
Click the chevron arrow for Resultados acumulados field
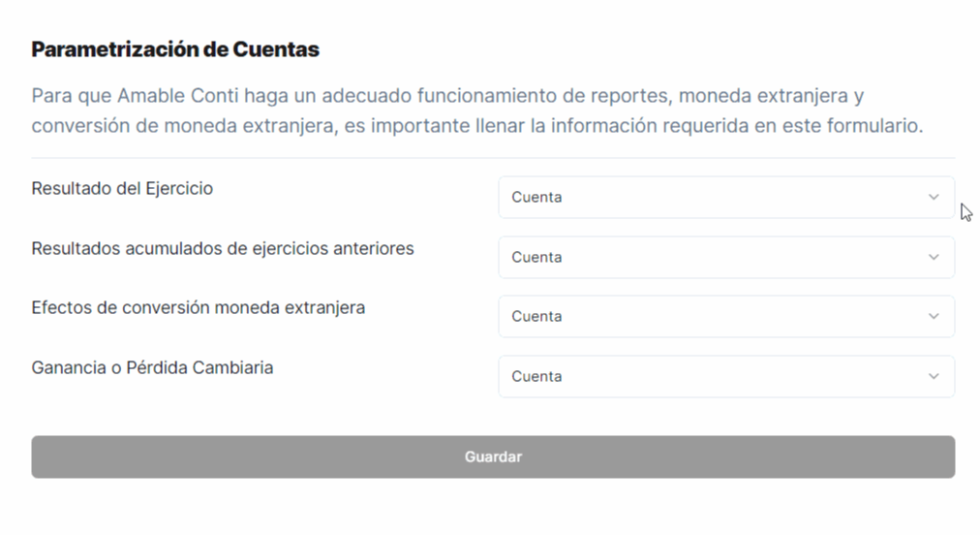[934, 257]
